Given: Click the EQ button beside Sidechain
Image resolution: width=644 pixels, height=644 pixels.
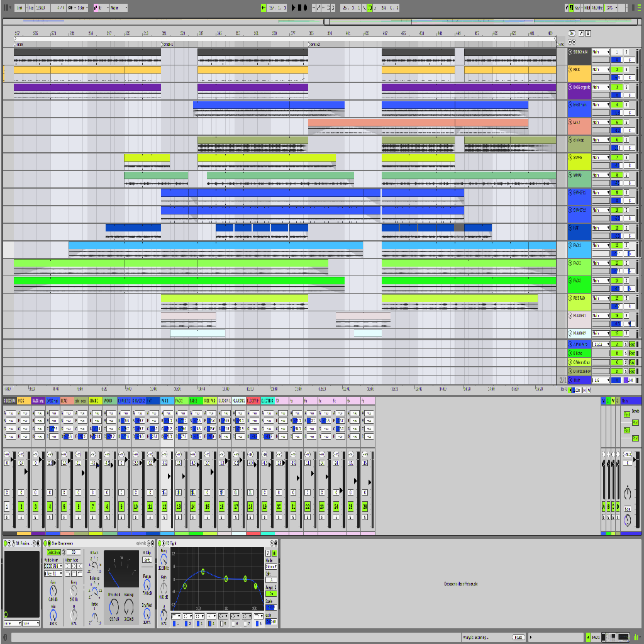Looking at the screenshot, I should pos(73,552).
